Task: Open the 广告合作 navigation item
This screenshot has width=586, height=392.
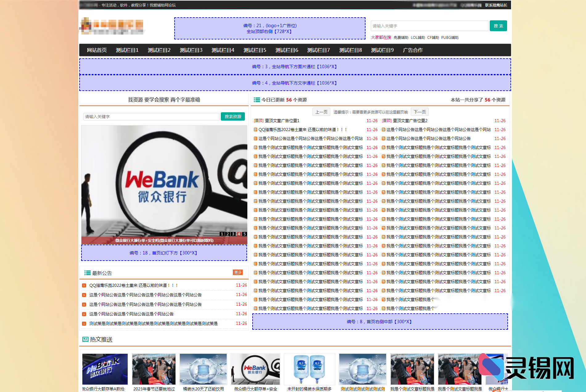Action: coord(413,50)
